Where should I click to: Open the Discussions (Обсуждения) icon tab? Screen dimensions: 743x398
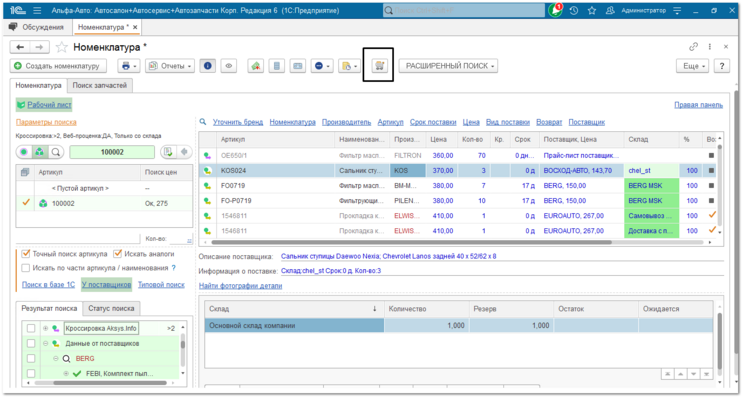13,27
